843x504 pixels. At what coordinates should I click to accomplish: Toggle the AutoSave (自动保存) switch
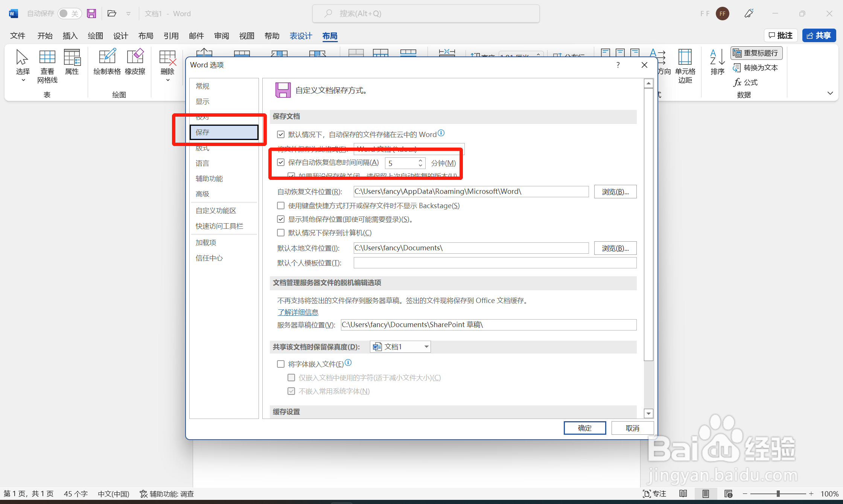70,14
